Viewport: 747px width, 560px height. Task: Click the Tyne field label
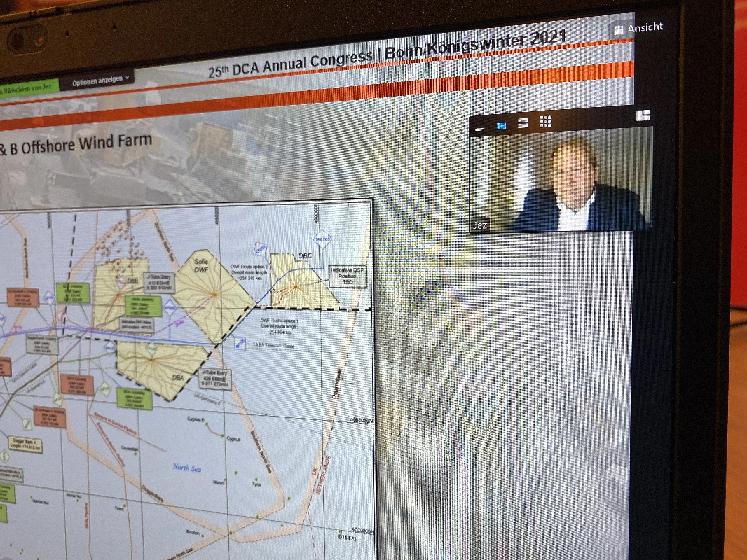tap(256, 484)
